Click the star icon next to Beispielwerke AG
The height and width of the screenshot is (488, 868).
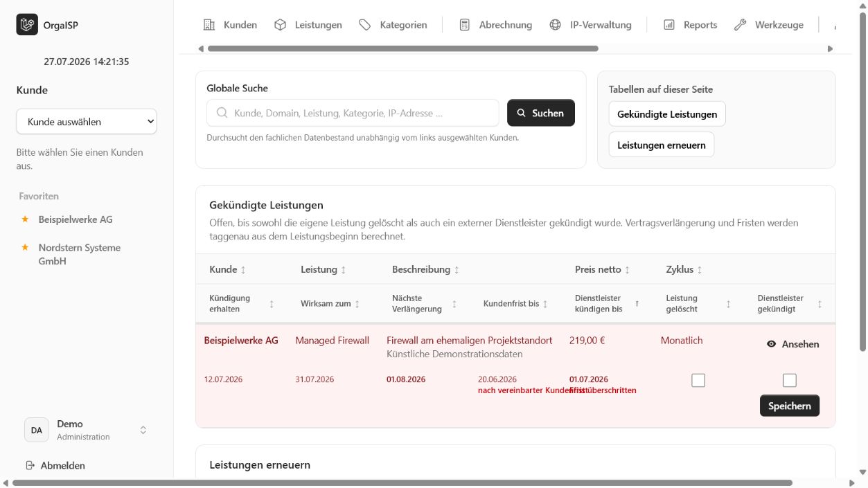point(25,219)
